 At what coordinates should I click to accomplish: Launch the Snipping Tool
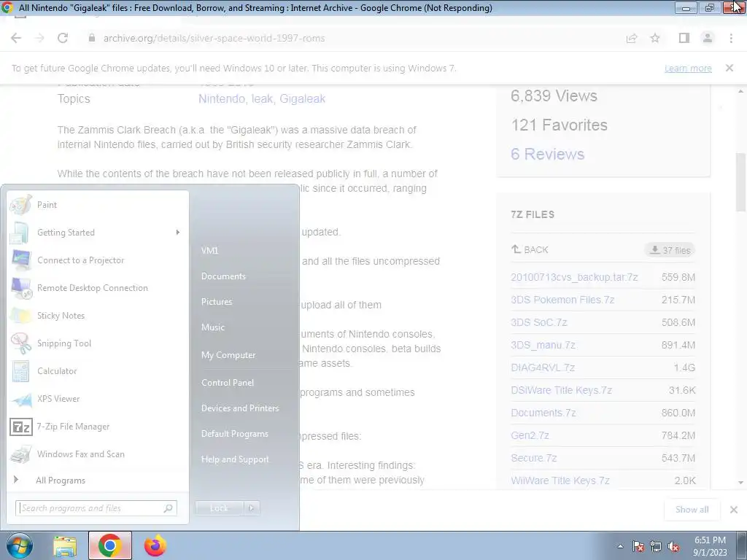[x=98, y=343]
